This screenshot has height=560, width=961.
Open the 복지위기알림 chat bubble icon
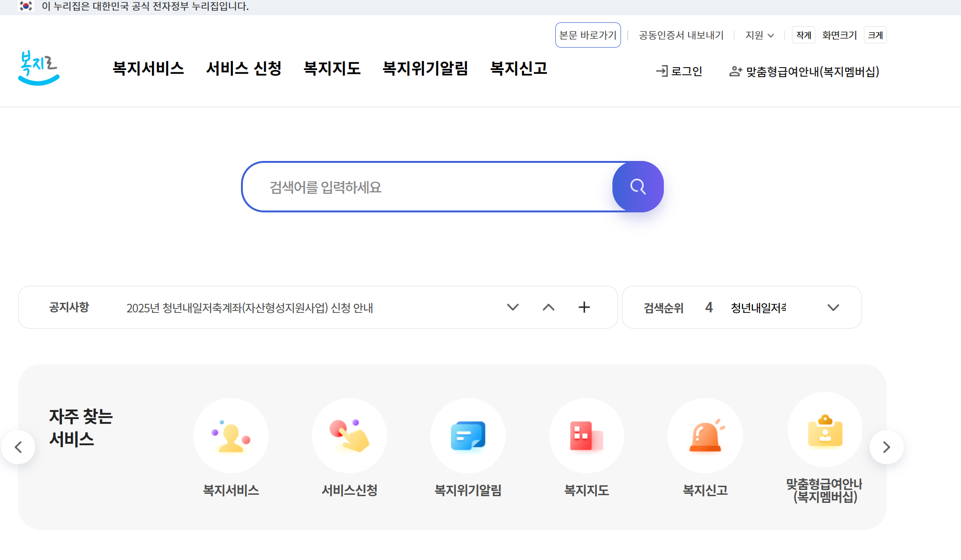click(468, 436)
